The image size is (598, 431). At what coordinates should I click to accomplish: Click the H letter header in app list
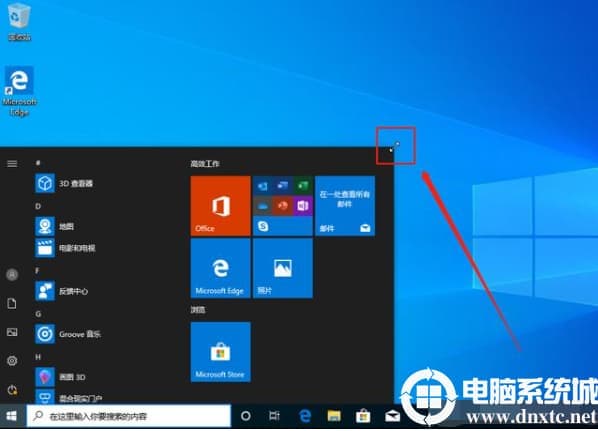coord(38,357)
